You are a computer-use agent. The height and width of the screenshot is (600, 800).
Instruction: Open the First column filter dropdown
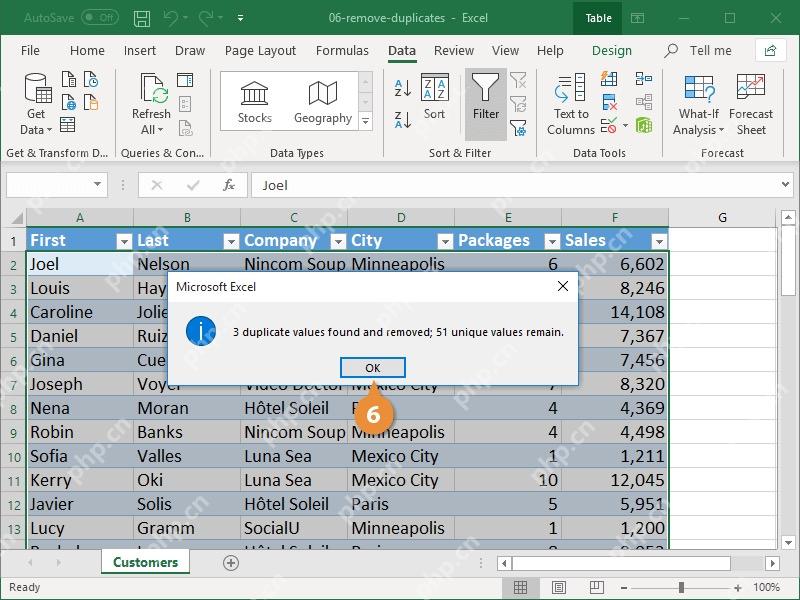point(124,241)
